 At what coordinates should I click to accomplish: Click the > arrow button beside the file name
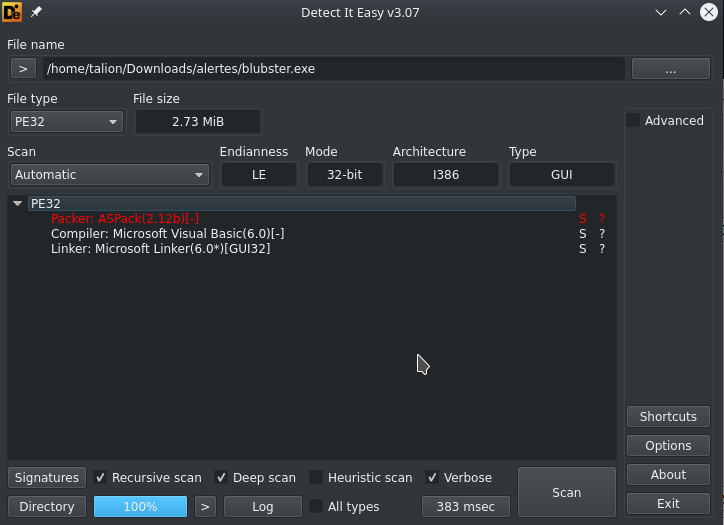tap(24, 69)
